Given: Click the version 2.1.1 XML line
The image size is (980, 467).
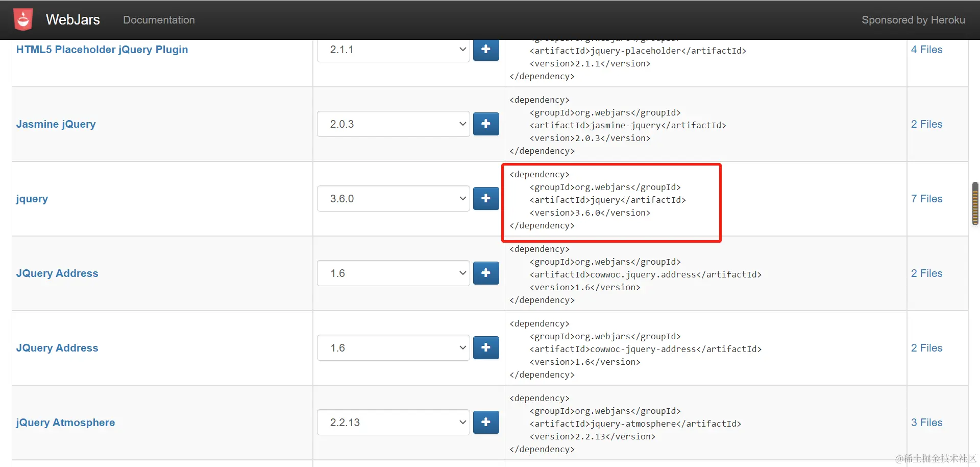Looking at the screenshot, I should 590,63.
